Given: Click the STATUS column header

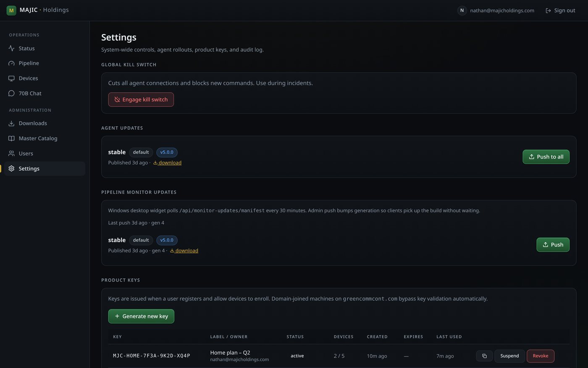Looking at the screenshot, I should pyautogui.click(x=295, y=337).
